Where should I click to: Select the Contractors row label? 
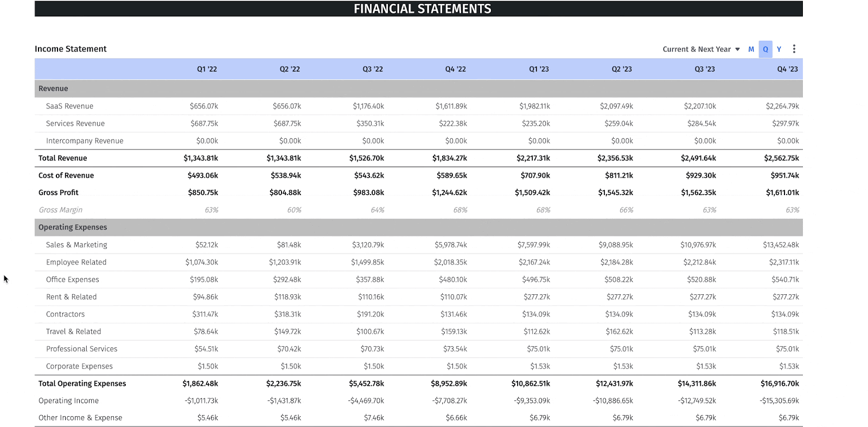tap(66, 314)
